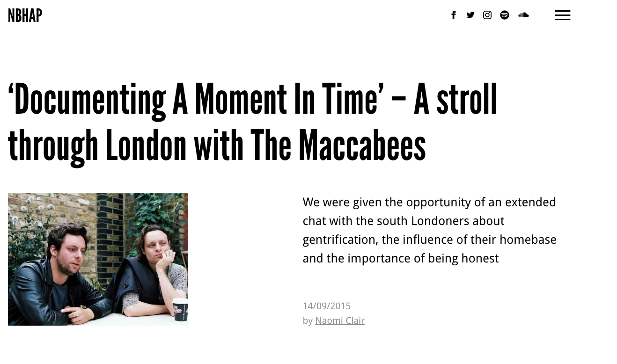Click the Twitter bird icon

click(x=470, y=15)
